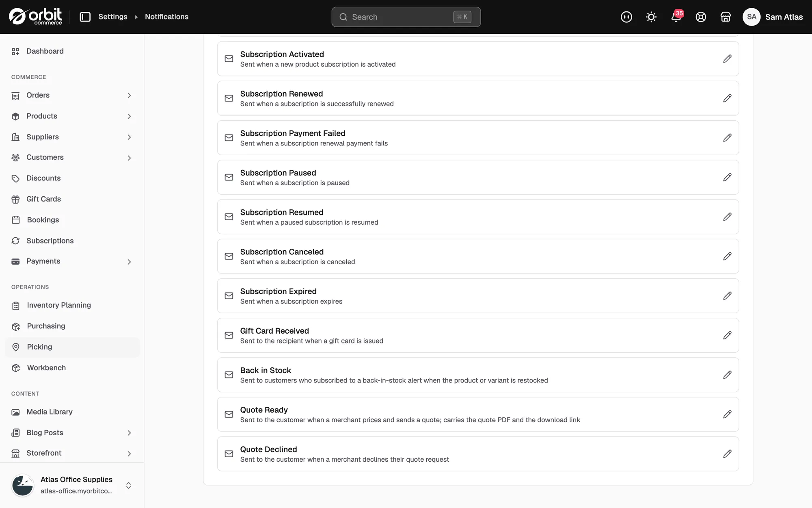Expand the Products submenu chevron
This screenshot has height=508, width=812.
pyautogui.click(x=129, y=116)
